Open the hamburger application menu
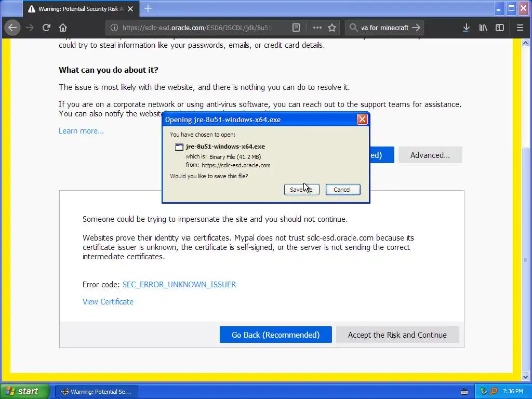The height and width of the screenshot is (399, 532). pyautogui.click(x=520, y=28)
